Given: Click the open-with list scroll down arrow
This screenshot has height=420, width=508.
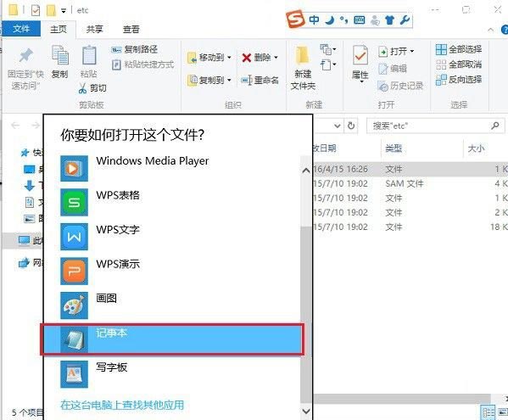Looking at the screenshot, I should (306, 411).
